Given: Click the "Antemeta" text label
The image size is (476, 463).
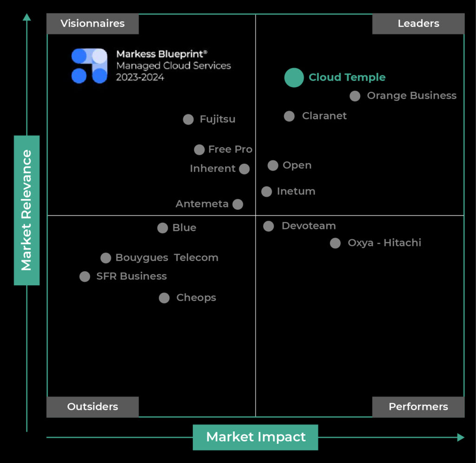Looking at the screenshot, I should (202, 204).
